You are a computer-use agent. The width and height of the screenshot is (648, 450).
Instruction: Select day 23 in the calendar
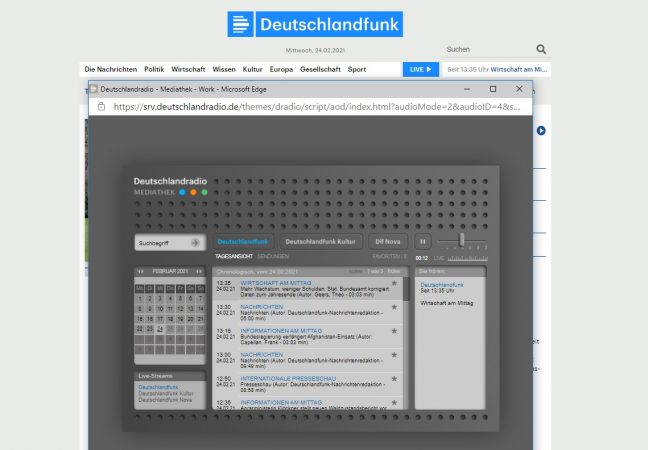tap(150, 329)
